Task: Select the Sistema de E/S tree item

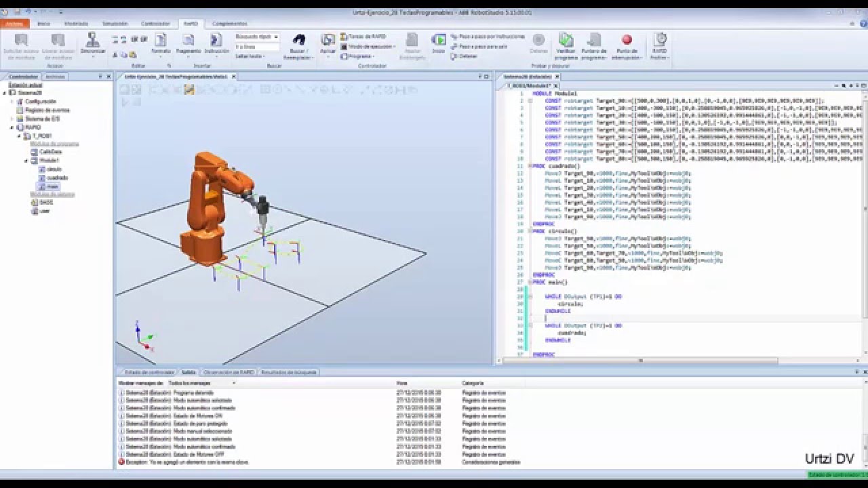Action: (x=37, y=119)
